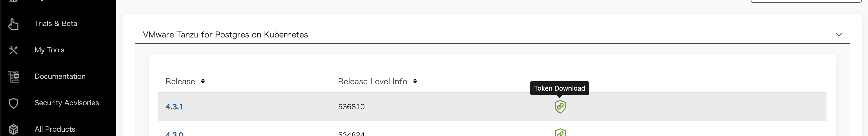
Task: Click the Release column header
Action: tap(180, 82)
